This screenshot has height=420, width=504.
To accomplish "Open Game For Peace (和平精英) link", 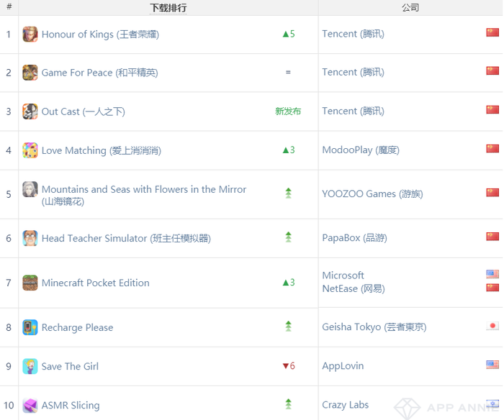I will coord(99,73).
